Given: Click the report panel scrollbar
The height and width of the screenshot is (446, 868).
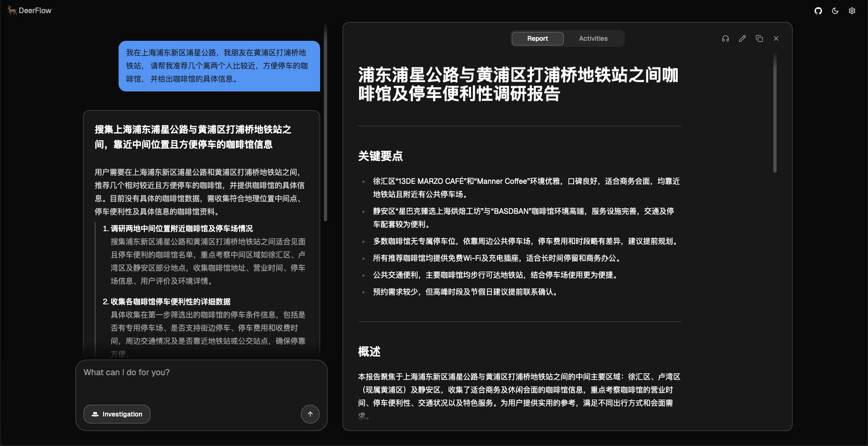Looking at the screenshot, I should [775, 113].
